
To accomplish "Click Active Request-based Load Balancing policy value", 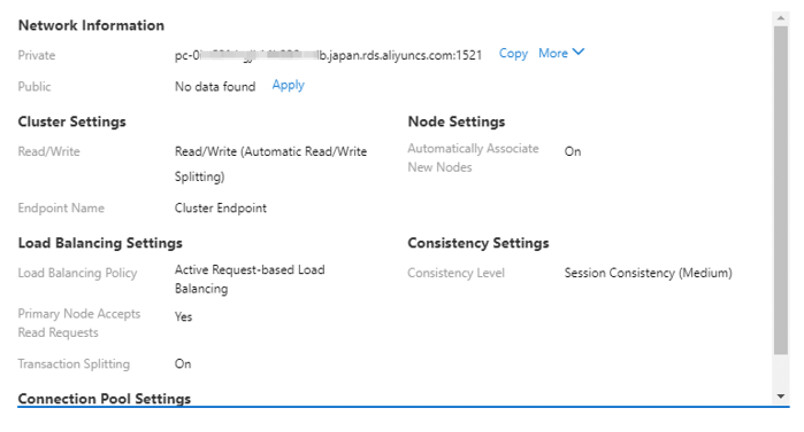I will coord(249,279).
